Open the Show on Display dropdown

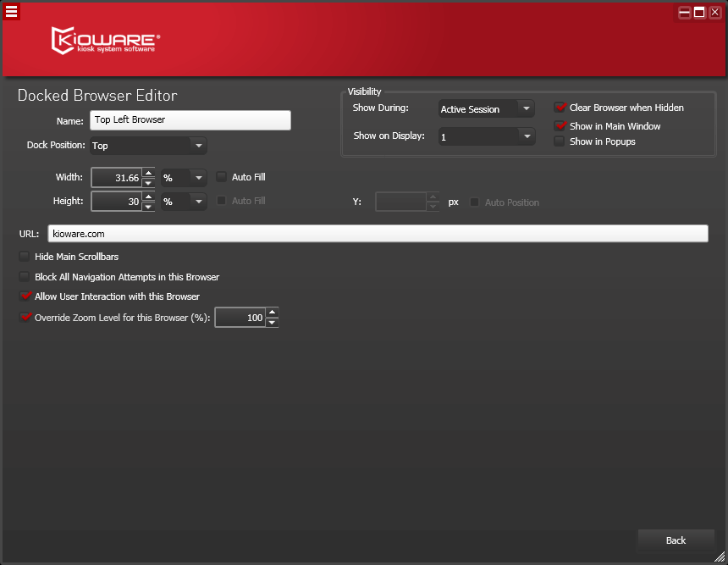[487, 136]
